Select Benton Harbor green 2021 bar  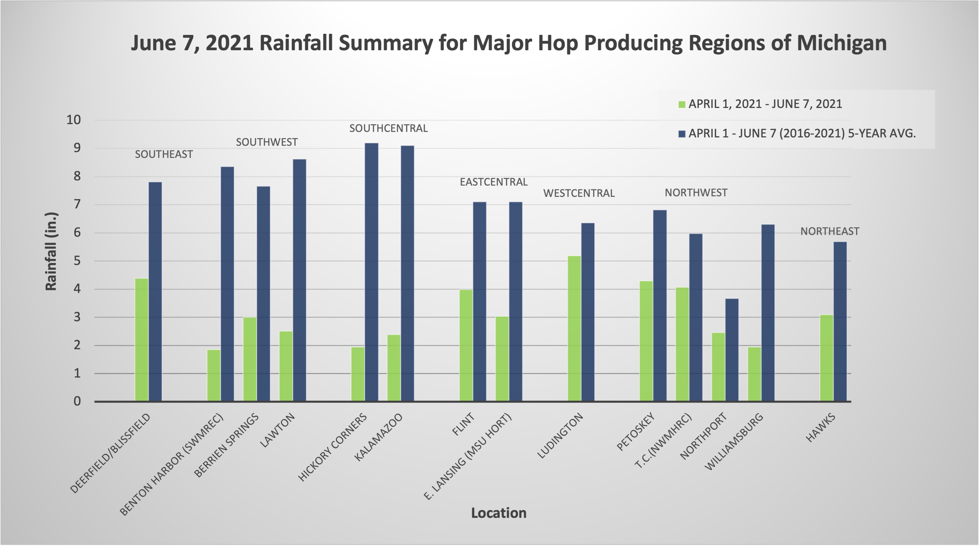click(x=214, y=375)
